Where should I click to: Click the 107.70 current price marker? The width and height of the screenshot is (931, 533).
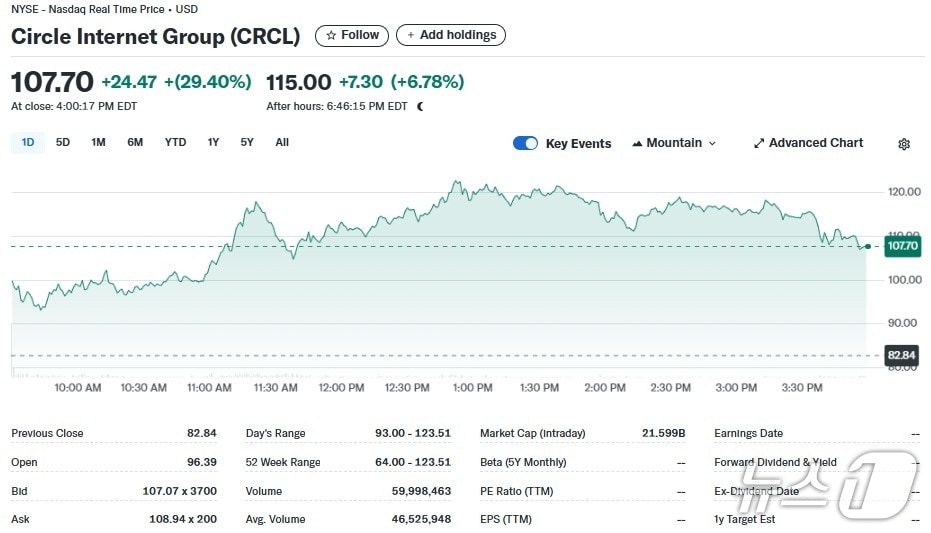(x=901, y=246)
